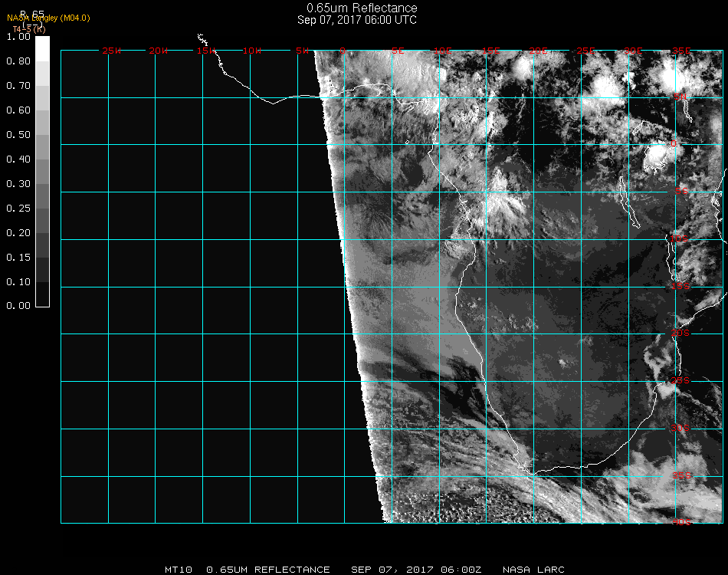Click the Sep 07, 2017 06:00 UTC timestamp
This screenshot has height=575, width=728.
coord(357,20)
